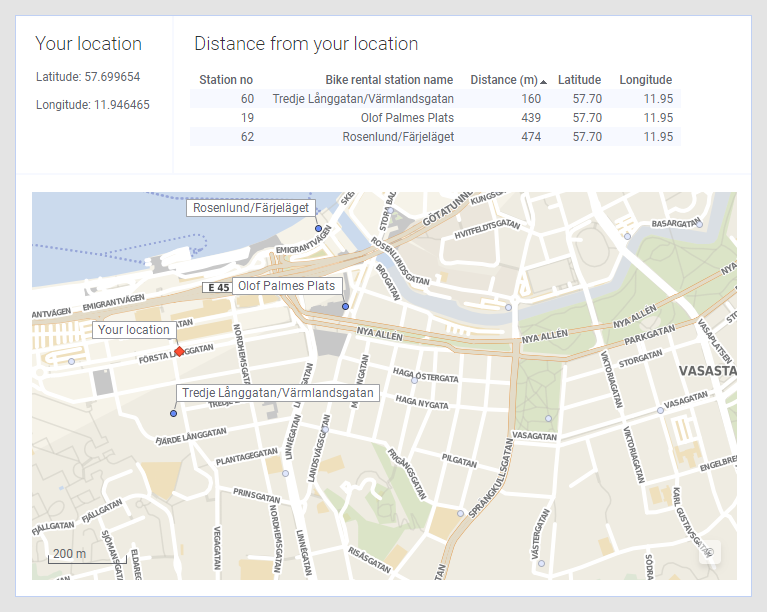Select the Rosenlund/Färjeläget row in the table
The height and width of the screenshot is (612, 767).
(435, 137)
